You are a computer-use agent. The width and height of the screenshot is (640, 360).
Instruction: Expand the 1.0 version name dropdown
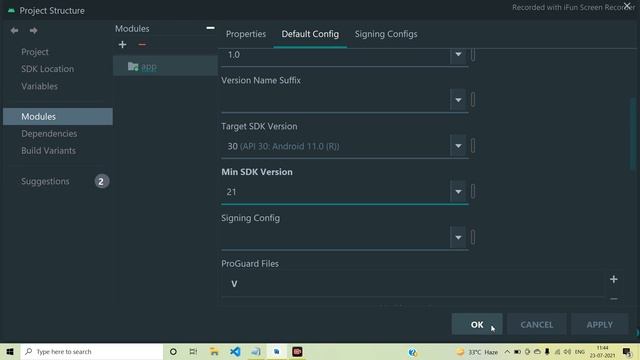point(458,54)
